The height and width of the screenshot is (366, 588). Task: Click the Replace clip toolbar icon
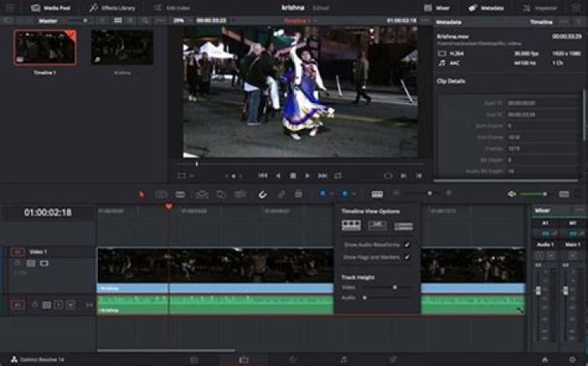point(240,194)
